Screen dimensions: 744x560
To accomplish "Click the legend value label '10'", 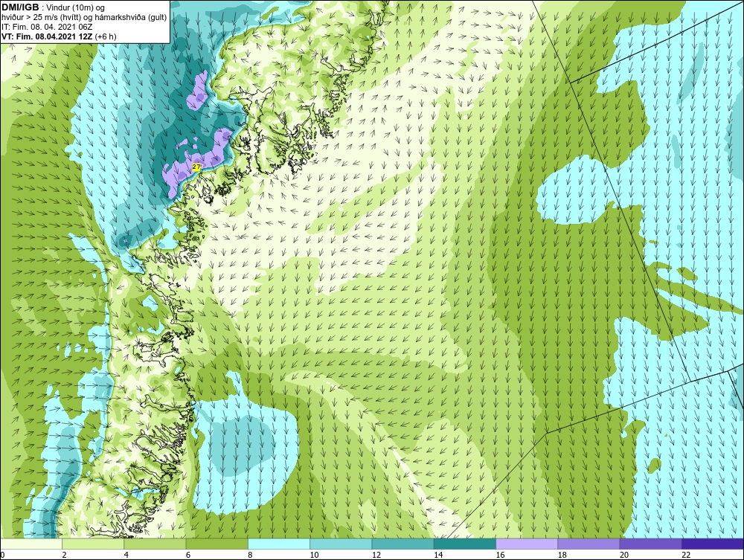I will [313, 556].
